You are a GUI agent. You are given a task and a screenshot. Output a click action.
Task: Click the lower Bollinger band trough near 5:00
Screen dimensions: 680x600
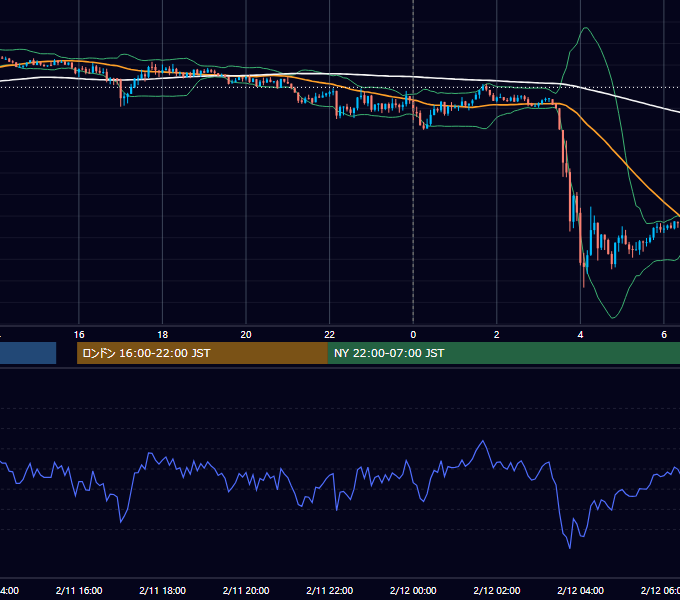click(x=613, y=318)
